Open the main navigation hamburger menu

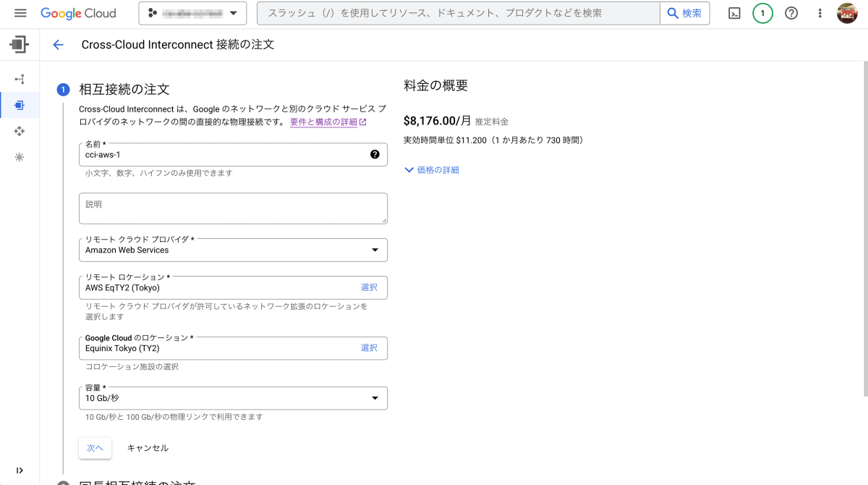click(x=20, y=13)
